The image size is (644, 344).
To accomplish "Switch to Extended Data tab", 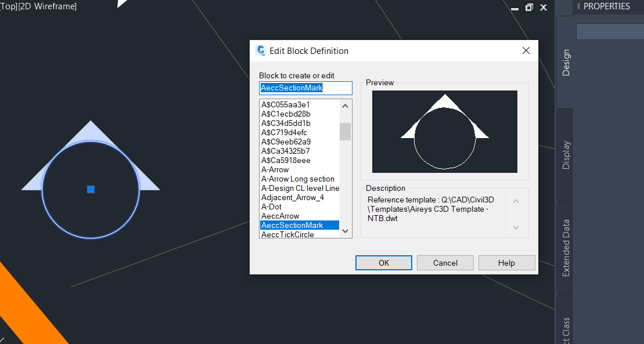I will (566, 248).
